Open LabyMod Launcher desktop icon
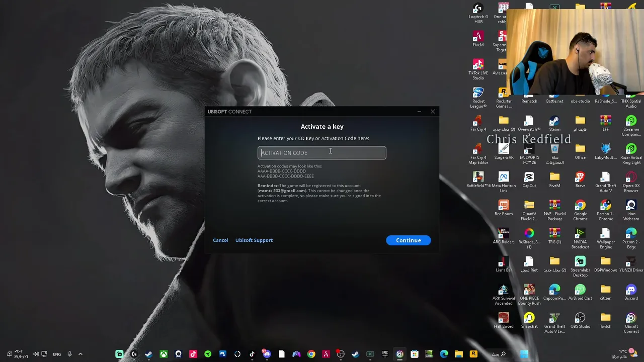Image resolution: width=644 pixels, height=362 pixels. click(606, 152)
